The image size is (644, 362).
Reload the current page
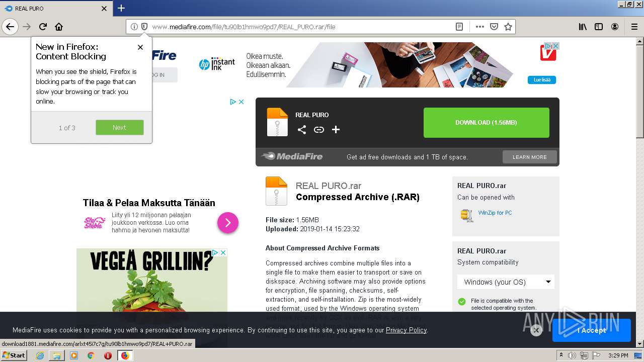(43, 27)
